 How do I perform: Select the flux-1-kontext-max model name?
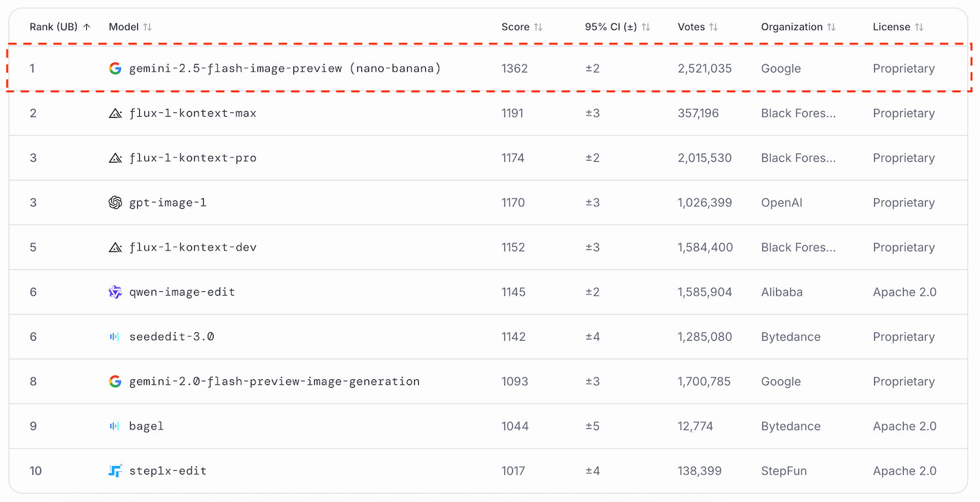tap(193, 113)
